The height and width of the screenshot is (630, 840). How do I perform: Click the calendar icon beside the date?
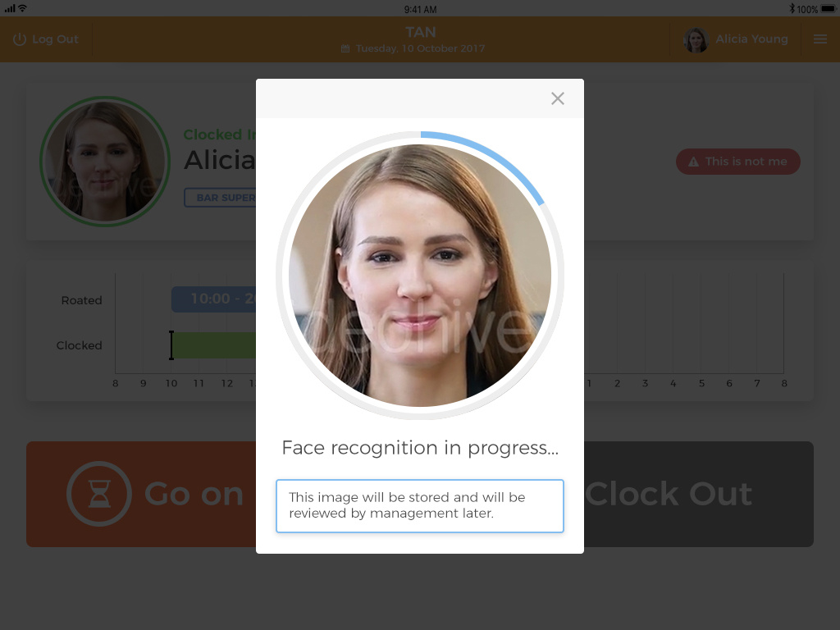345,49
